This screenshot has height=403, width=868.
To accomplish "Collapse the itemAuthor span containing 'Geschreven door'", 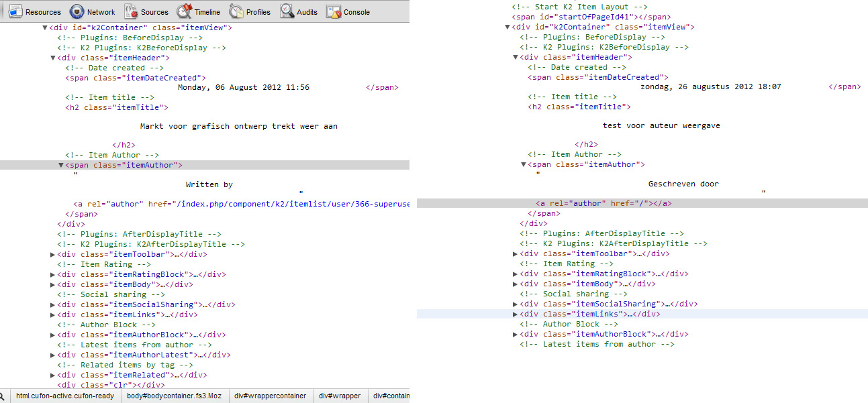I will coord(524,164).
